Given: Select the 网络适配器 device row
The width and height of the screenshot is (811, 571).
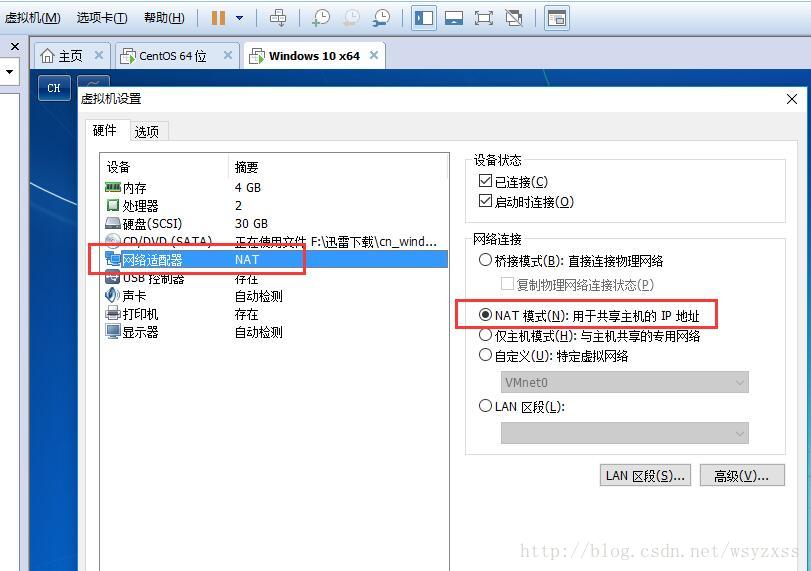Looking at the screenshot, I should point(274,260).
